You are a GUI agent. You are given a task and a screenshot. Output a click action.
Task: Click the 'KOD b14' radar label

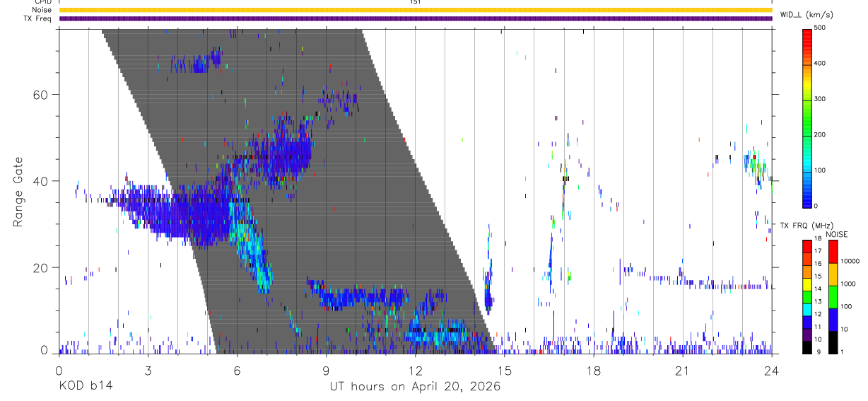pyautogui.click(x=86, y=386)
